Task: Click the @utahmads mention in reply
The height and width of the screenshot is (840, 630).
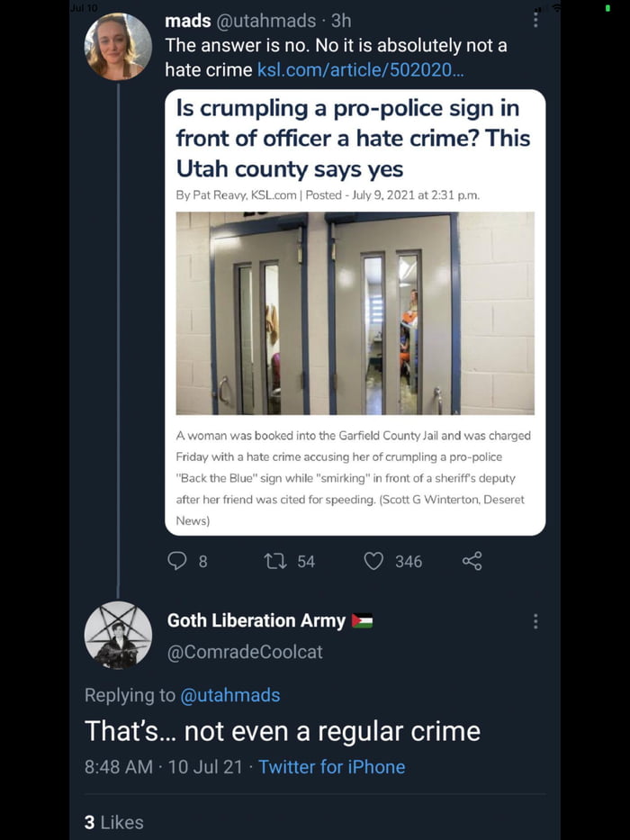Action: 230,695
